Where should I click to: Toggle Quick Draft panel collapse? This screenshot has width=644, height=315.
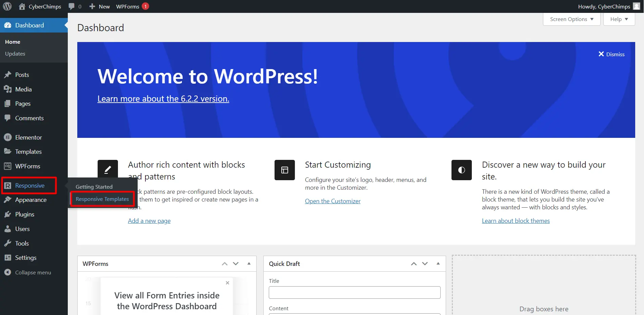pos(438,264)
